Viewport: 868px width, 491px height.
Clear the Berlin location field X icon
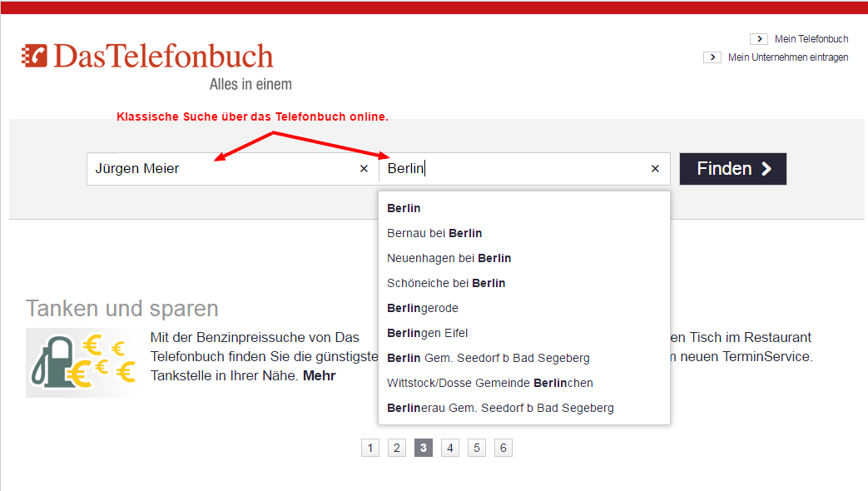tap(655, 169)
